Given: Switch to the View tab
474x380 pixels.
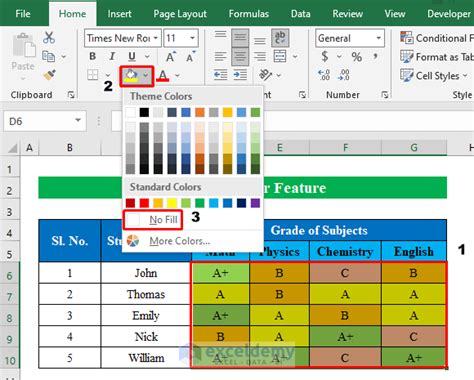Looking at the screenshot, I should [395, 14].
